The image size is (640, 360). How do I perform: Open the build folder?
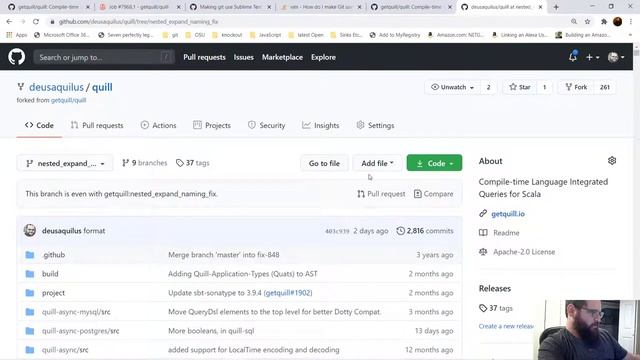coord(50,274)
